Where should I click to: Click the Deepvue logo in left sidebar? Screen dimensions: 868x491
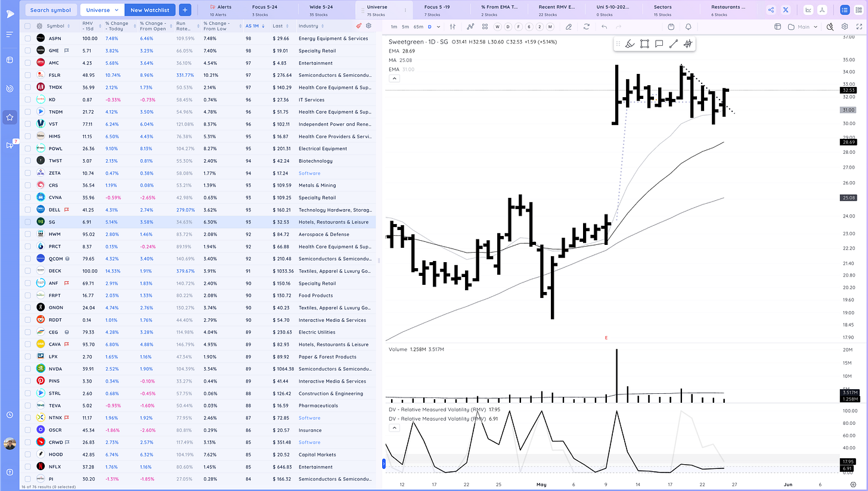(10, 13)
